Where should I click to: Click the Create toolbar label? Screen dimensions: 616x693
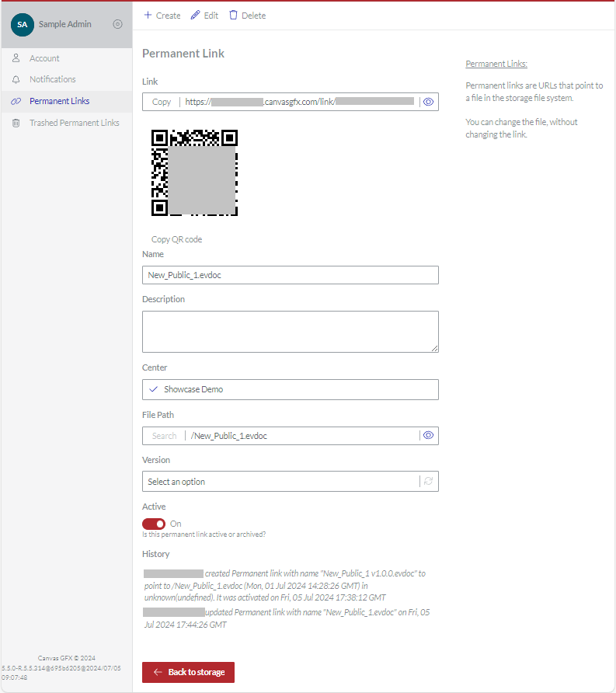tap(168, 16)
